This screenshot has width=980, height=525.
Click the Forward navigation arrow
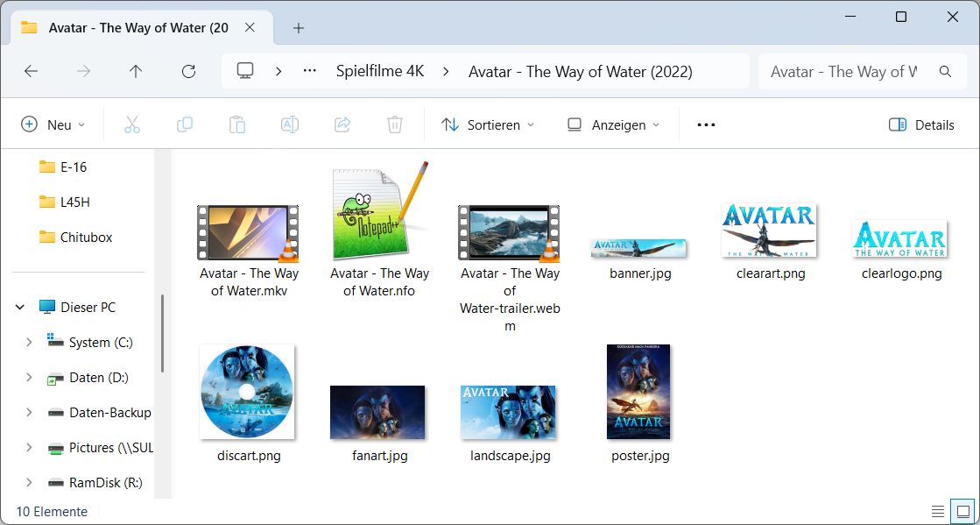(x=83, y=71)
